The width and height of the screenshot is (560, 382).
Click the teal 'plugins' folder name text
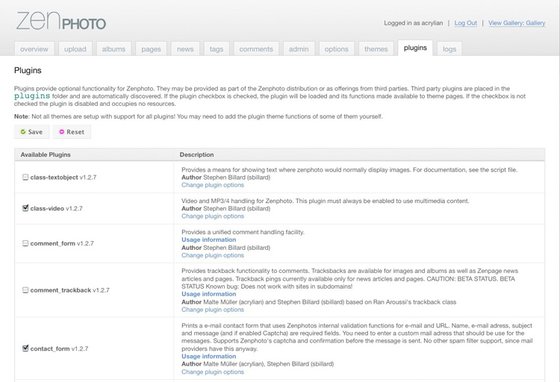coord(32,96)
